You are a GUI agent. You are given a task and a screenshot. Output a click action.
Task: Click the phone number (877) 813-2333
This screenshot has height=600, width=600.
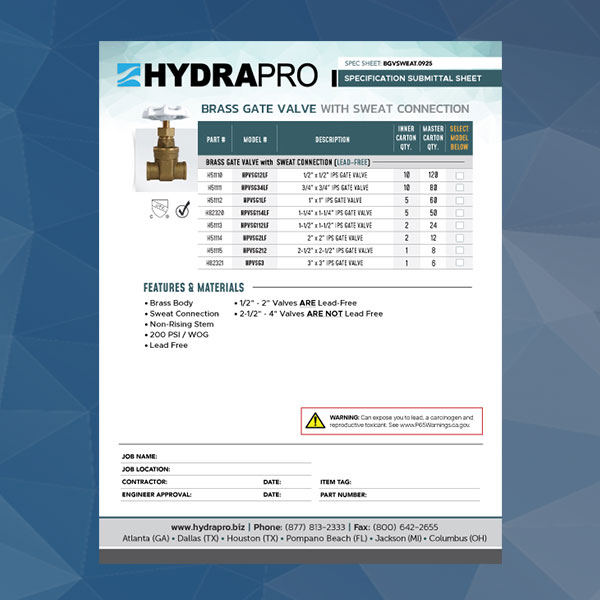tap(315, 527)
